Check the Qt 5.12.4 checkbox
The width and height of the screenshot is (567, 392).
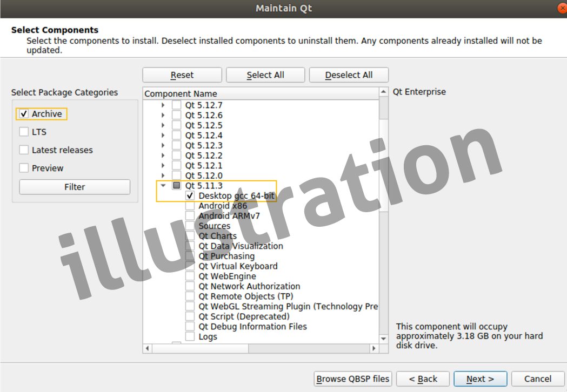click(176, 136)
